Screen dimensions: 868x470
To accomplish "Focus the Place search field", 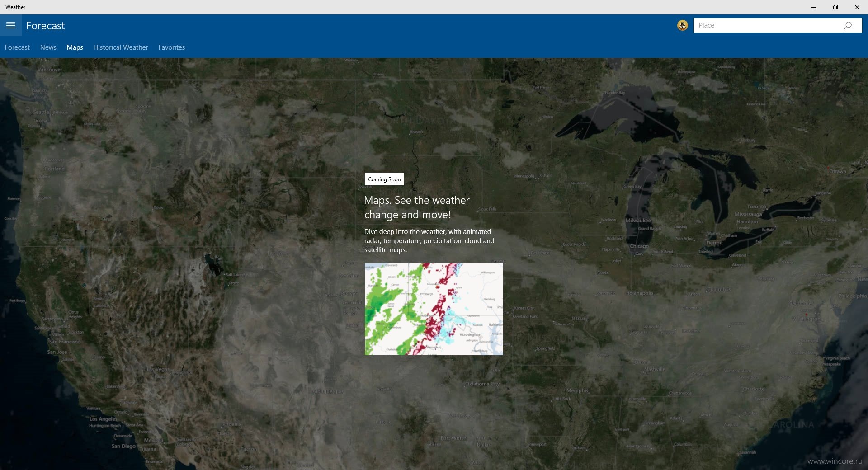I will click(x=778, y=25).
